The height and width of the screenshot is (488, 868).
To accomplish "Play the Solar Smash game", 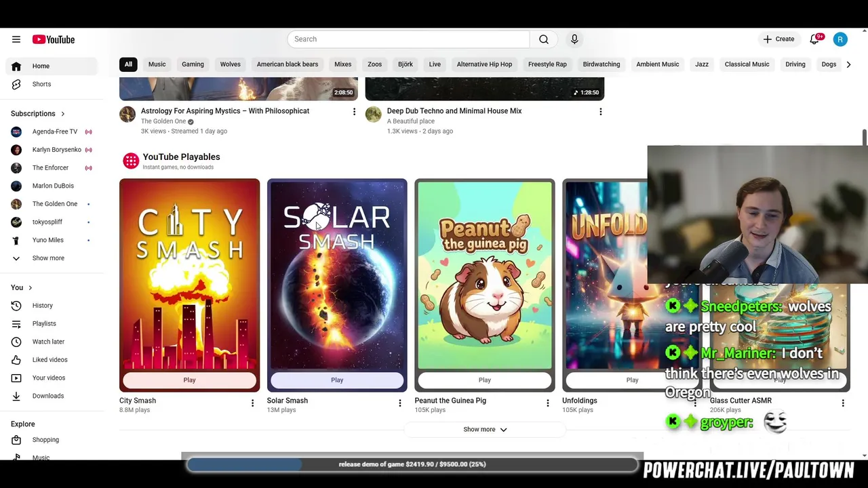I will [337, 380].
